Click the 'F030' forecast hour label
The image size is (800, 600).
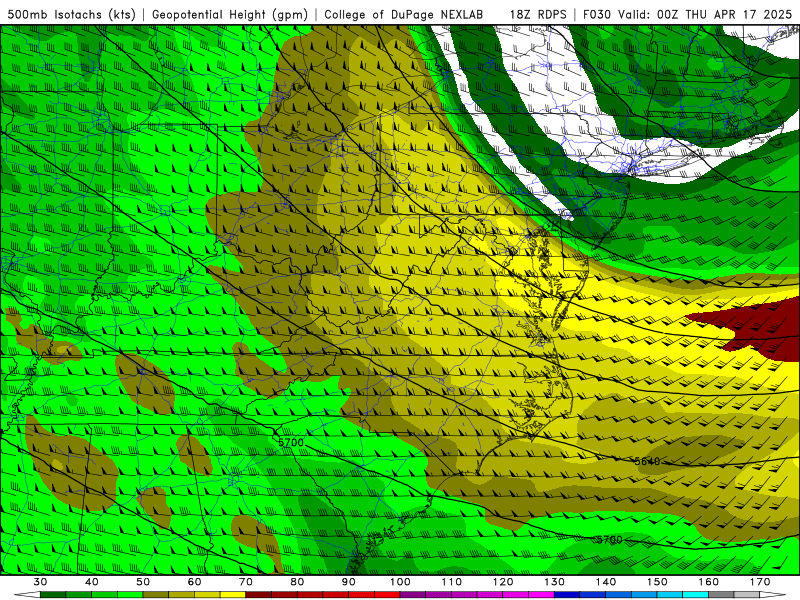[596, 14]
